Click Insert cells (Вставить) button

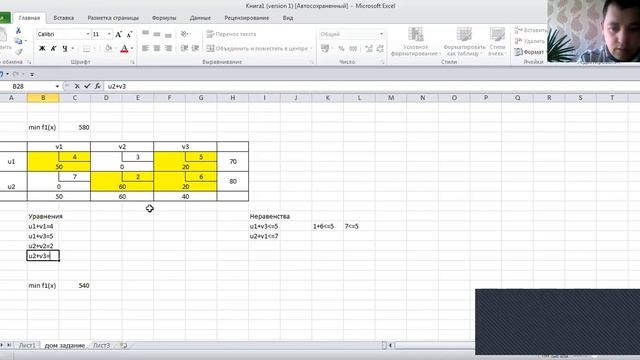(530, 31)
